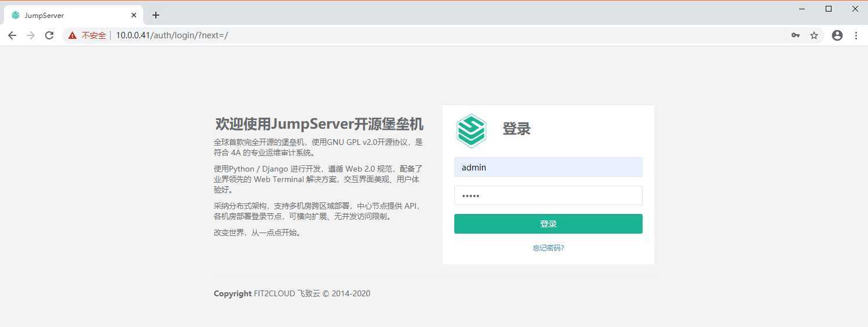
Task: Bookmark this page with the star icon
Action: coord(814,35)
